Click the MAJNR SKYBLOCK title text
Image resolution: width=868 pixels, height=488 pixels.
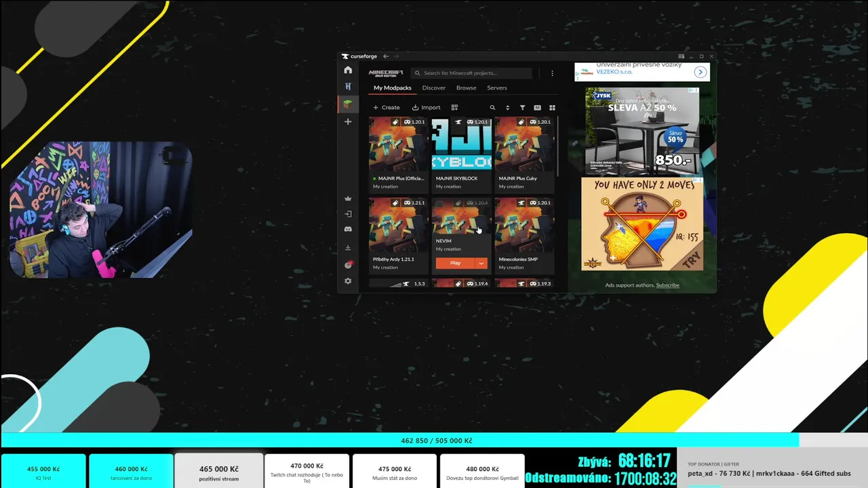pyautogui.click(x=456, y=178)
